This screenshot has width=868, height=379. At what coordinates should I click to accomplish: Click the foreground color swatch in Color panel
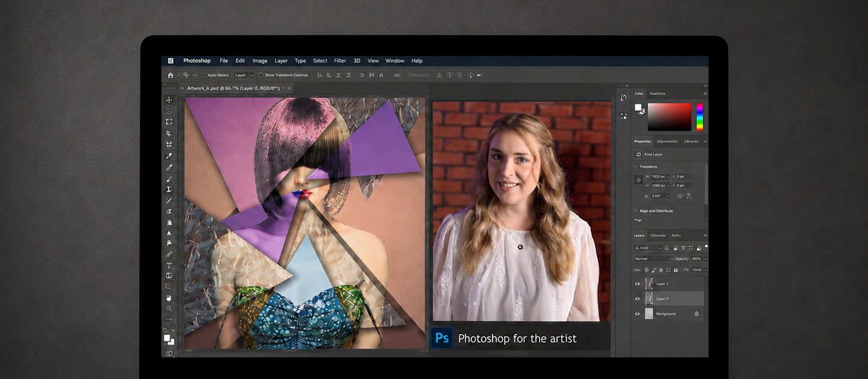tap(638, 107)
